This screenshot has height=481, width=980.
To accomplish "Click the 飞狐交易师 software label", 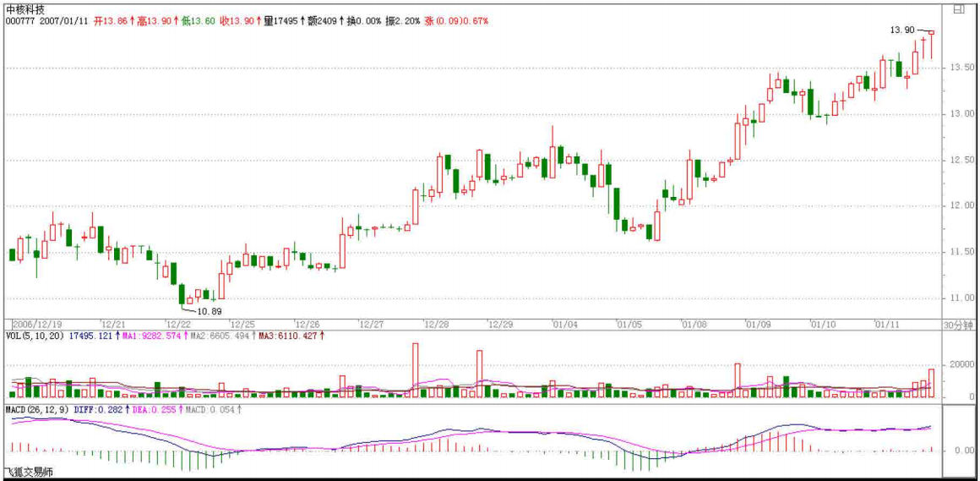I will [29, 473].
